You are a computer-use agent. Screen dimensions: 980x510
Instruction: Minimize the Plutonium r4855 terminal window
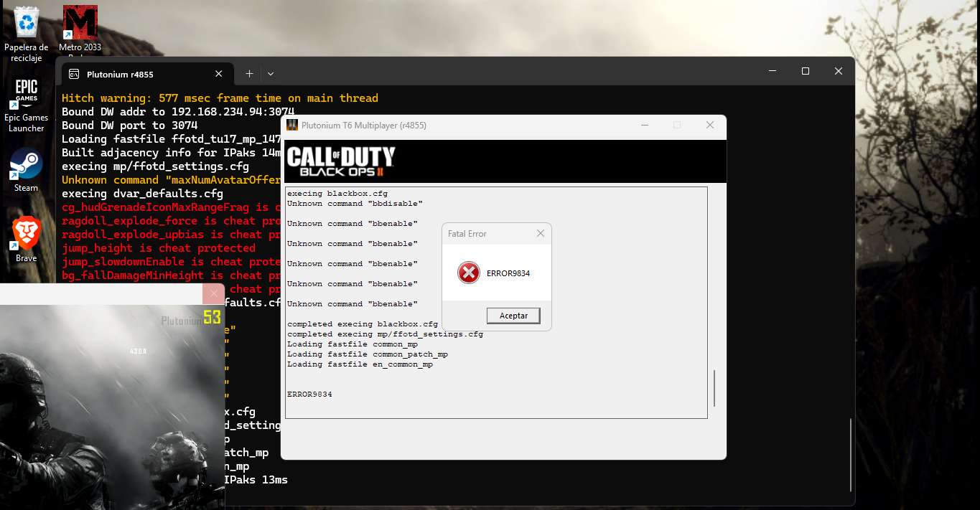[773, 71]
